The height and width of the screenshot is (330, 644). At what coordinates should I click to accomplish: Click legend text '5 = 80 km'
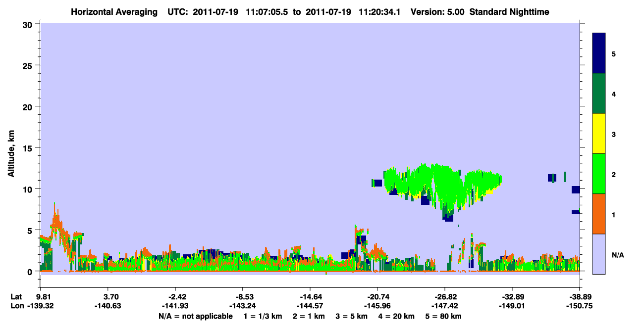(444, 316)
